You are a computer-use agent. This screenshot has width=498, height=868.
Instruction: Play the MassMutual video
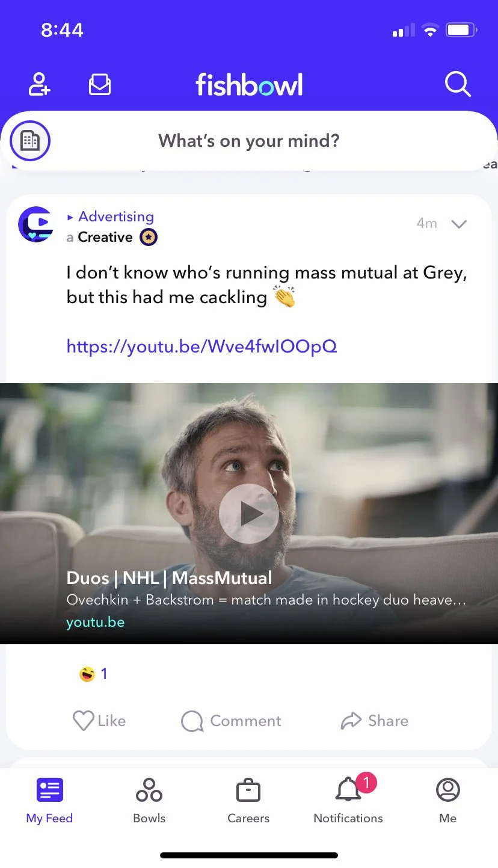tap(249, 514)
